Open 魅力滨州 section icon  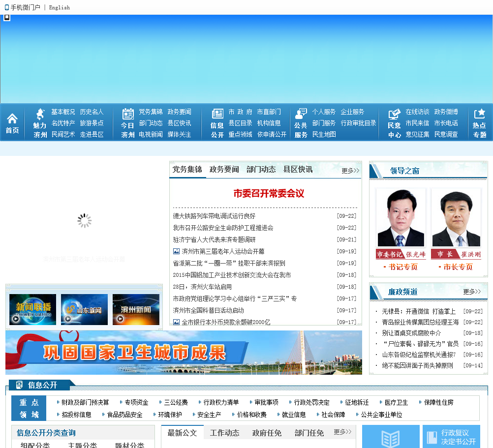point(40,114)
